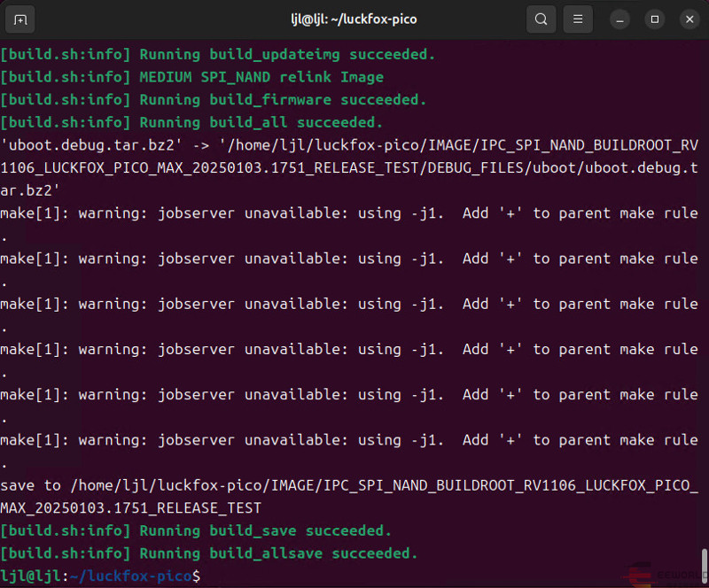This screenshot has height=588, width=709.
Task: Click the window title ljl@ljl: ~/luckfox-pico
Action: coord(354,19)
